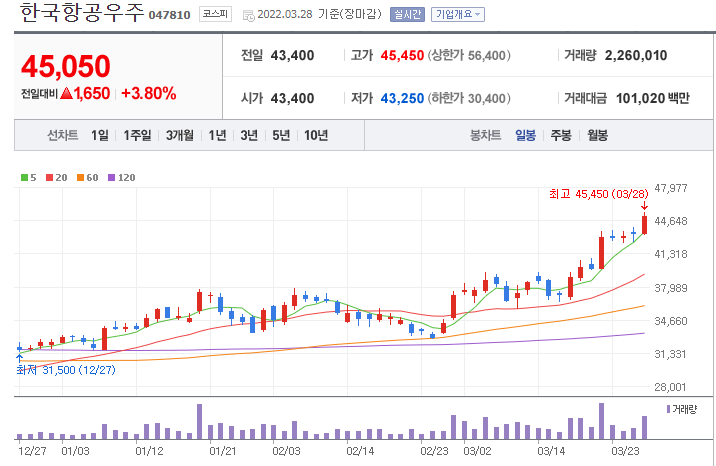Click the purple 120-day moving average legend swatch

(111, 178)
